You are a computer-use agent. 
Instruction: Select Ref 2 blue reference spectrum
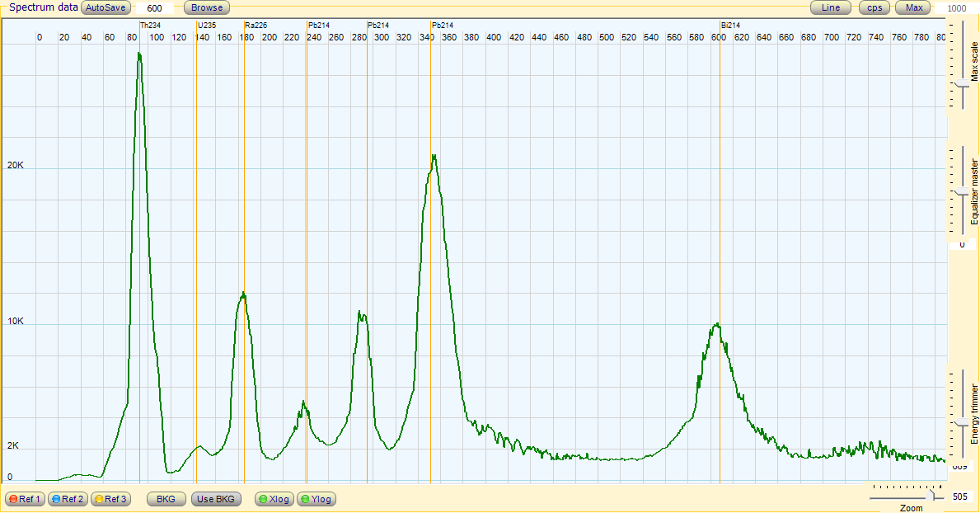pos(68,499)
